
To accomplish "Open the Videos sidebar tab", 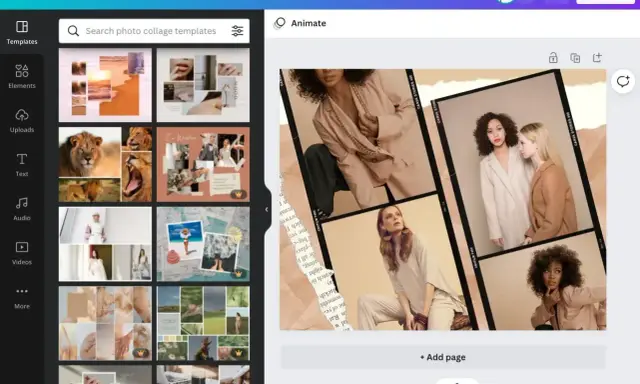I will click(22, 253).
